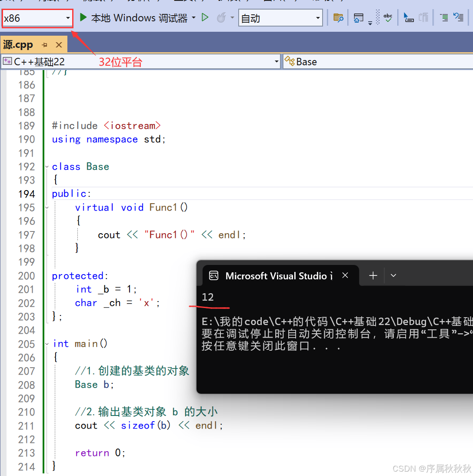Toggle the abc spell checker icon
Screen dimensions: 473x476
coord(388,17)
